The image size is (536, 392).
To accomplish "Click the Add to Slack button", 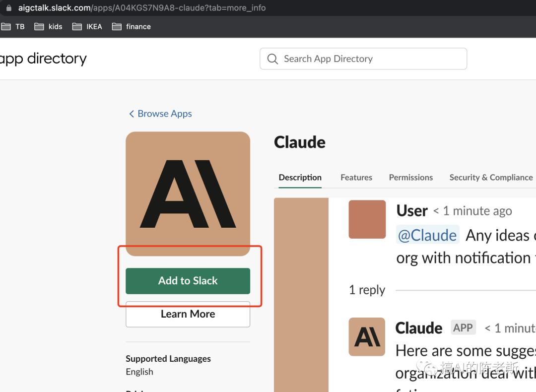I will point(188,281).
